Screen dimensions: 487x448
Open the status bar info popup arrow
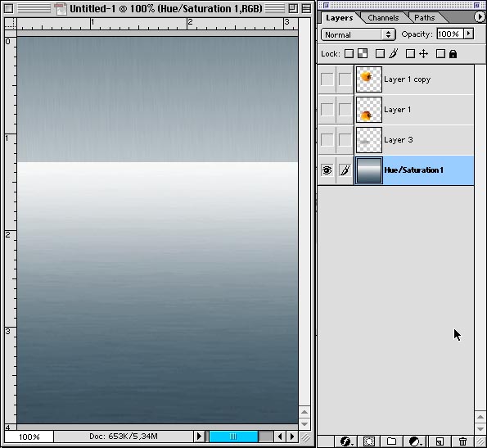[x=199, y=437]
